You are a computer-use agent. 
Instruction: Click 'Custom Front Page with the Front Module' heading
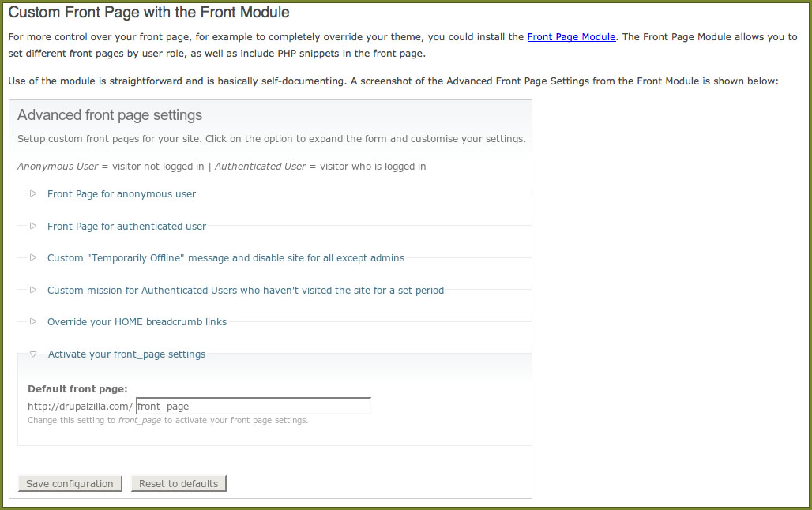(148, 13)
